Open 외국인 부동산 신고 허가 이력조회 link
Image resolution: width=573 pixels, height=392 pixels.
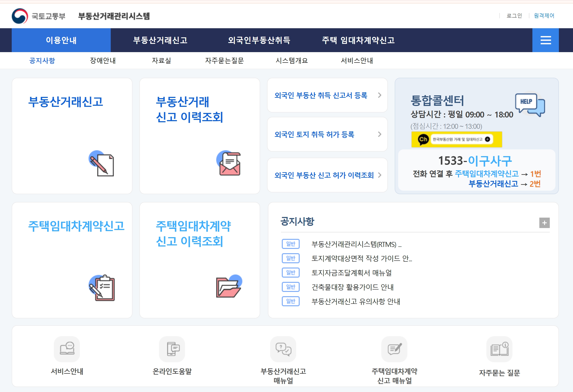324,175
